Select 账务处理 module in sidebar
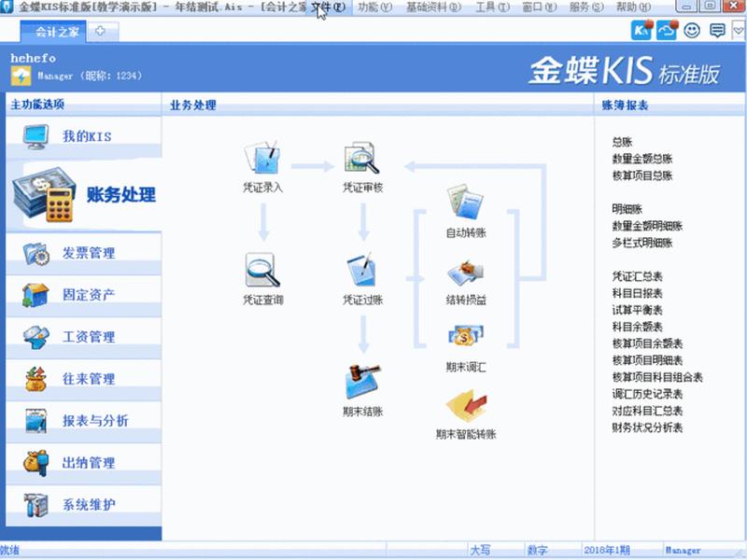The height and width of the screenshot is (560, 747). 84,195
